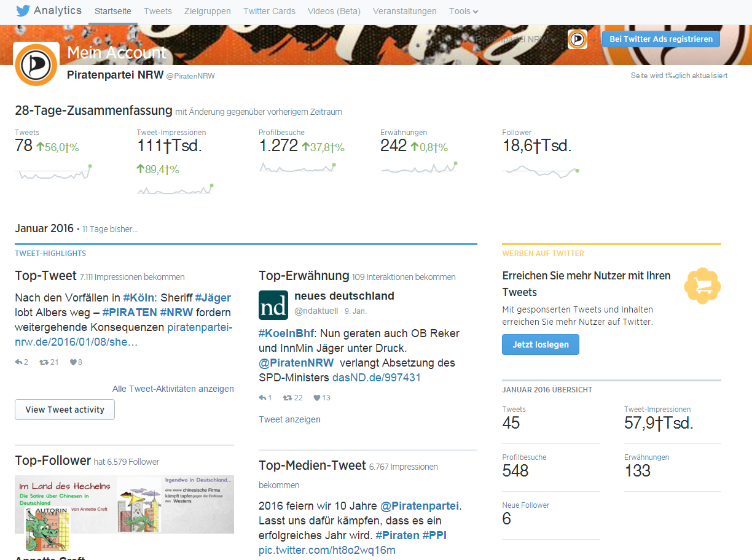Viewport: 752px width, 560px height.
Task: Open the #Köln hashtag link
Action: pos(139,298)
